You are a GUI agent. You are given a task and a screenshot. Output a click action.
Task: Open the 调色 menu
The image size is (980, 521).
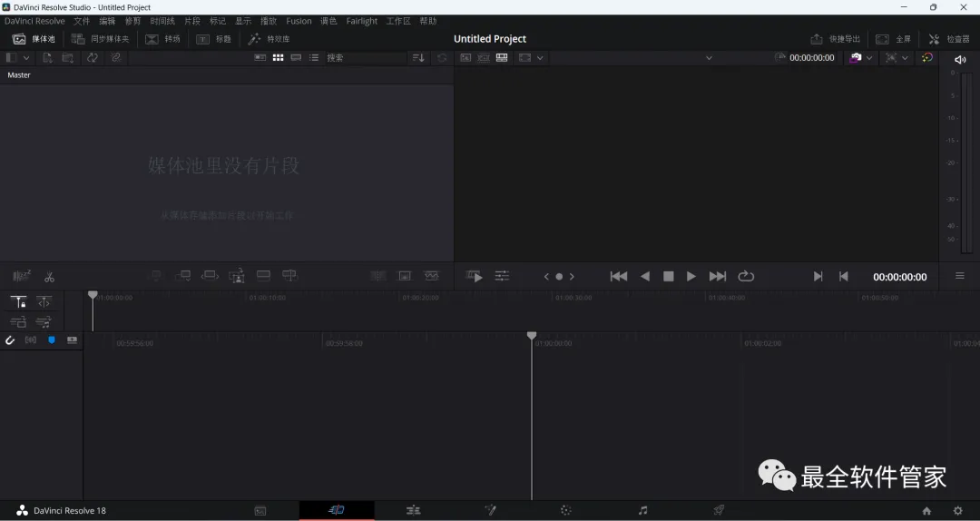point(328,21)
